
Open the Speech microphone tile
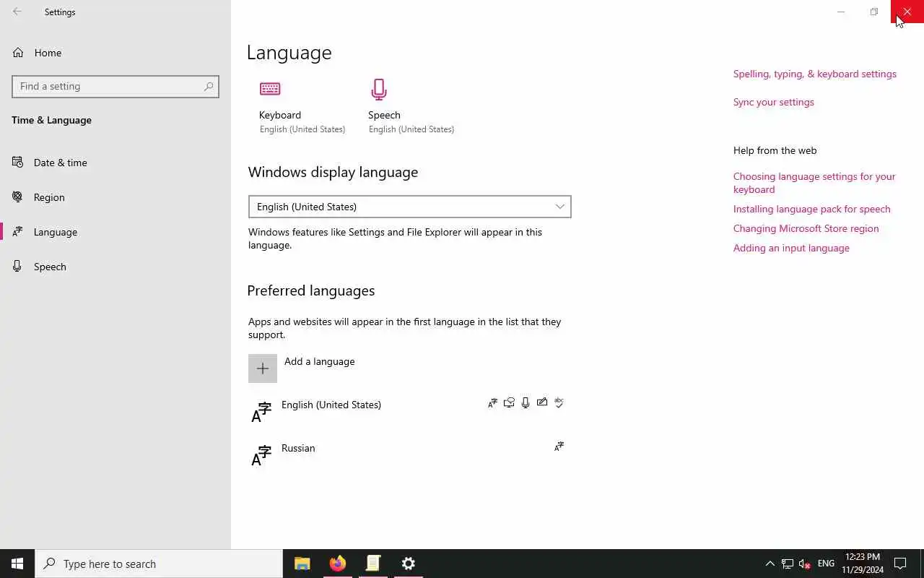[x=411, y=107]
